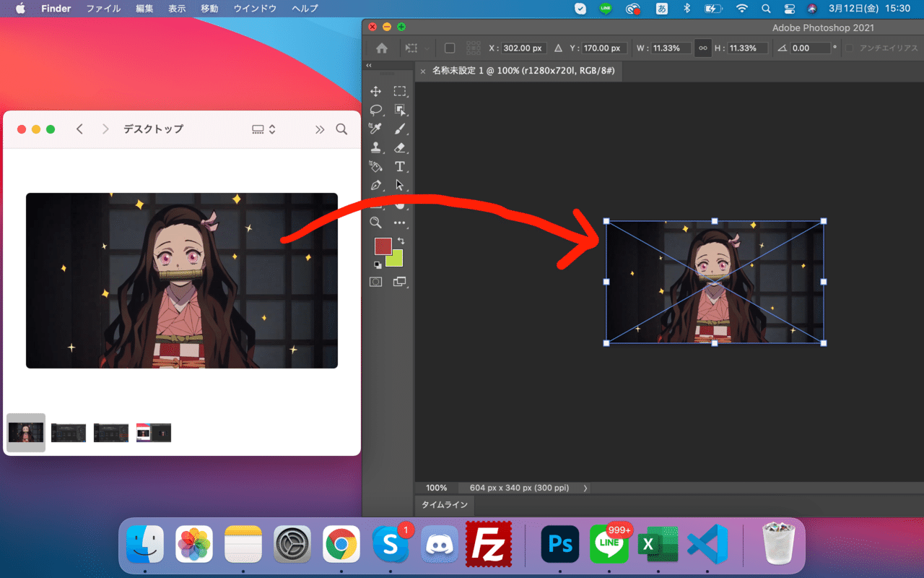Open the Finder view switcher dropdown
The height and width of the screenshot is (578, 924).
coord(263,129)
